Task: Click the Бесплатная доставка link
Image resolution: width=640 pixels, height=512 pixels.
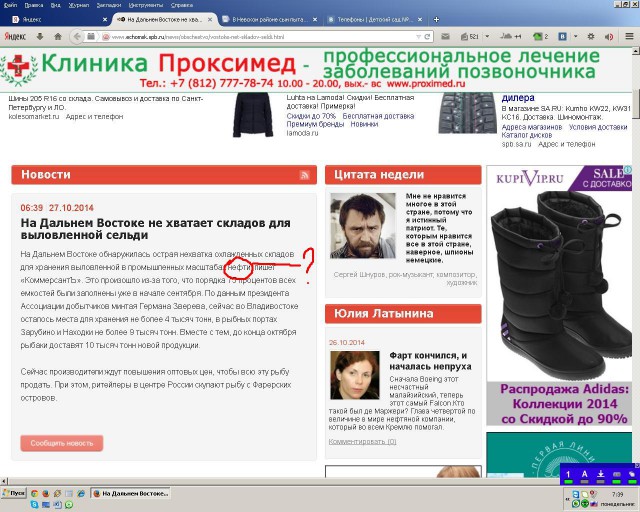Action: 378,116
